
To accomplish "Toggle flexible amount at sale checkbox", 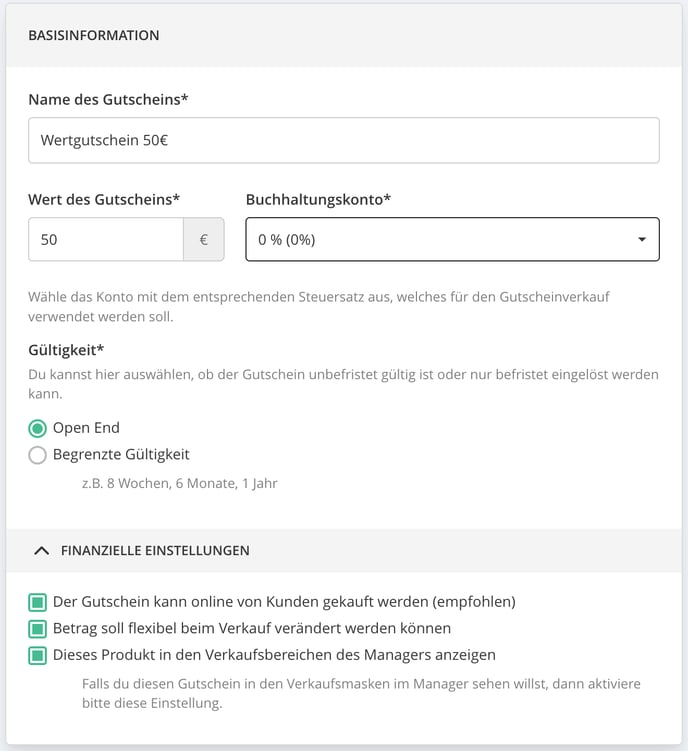I will point(37,628).
